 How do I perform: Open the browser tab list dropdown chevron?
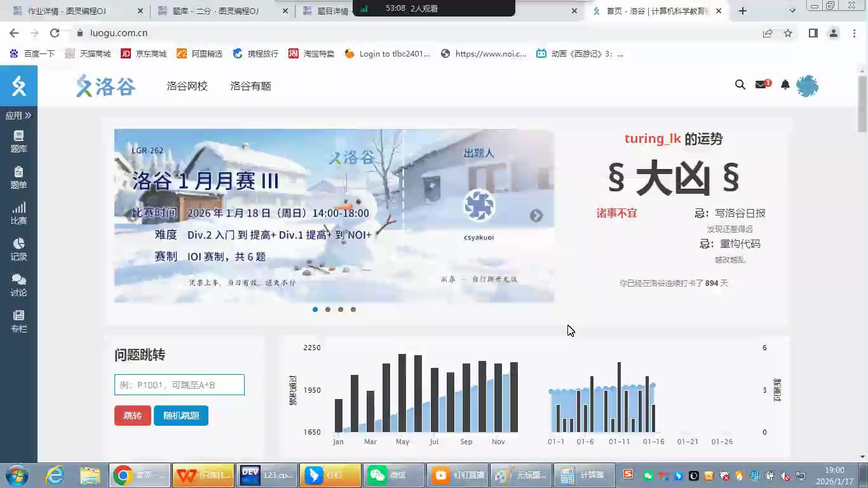pyautogui.click(x=792, y=11)
